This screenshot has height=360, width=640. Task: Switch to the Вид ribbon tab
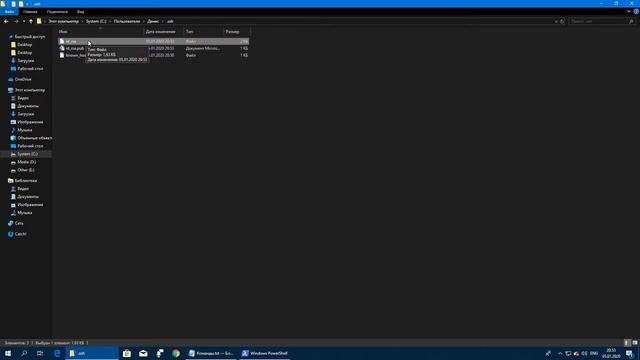pos(81,11)
